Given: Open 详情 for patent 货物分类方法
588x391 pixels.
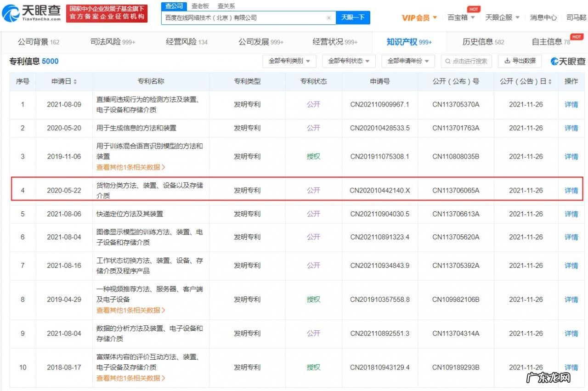Looking at the screenshot, I should (x=571, y=190).
